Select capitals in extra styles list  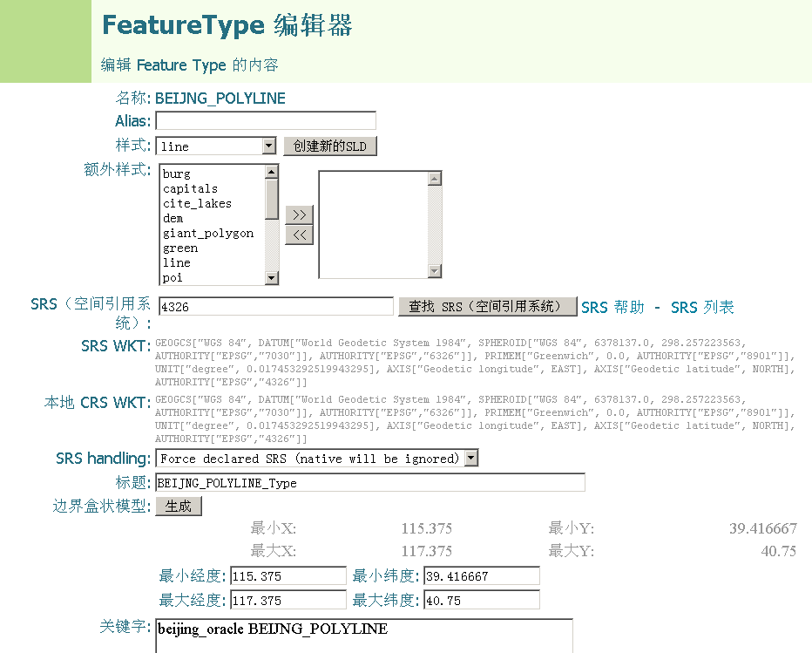[x=190, y=188]
